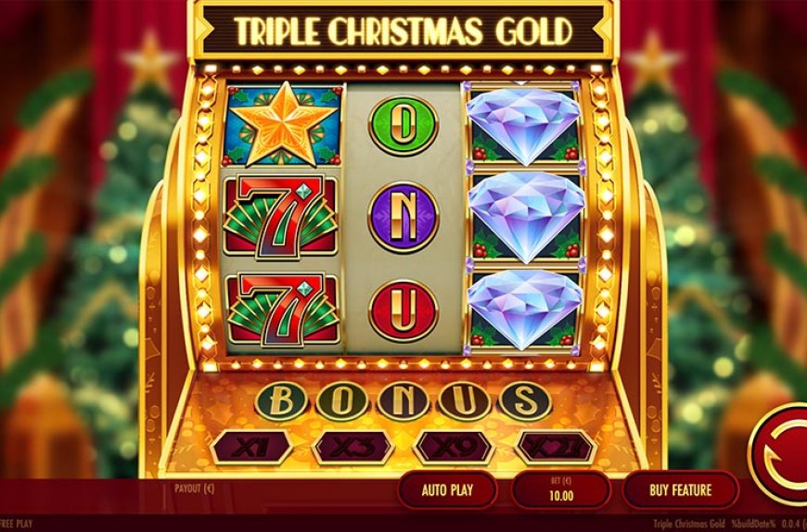Click the Buy Feature button
The image size is (807, 532).
[x=681, y=490]
